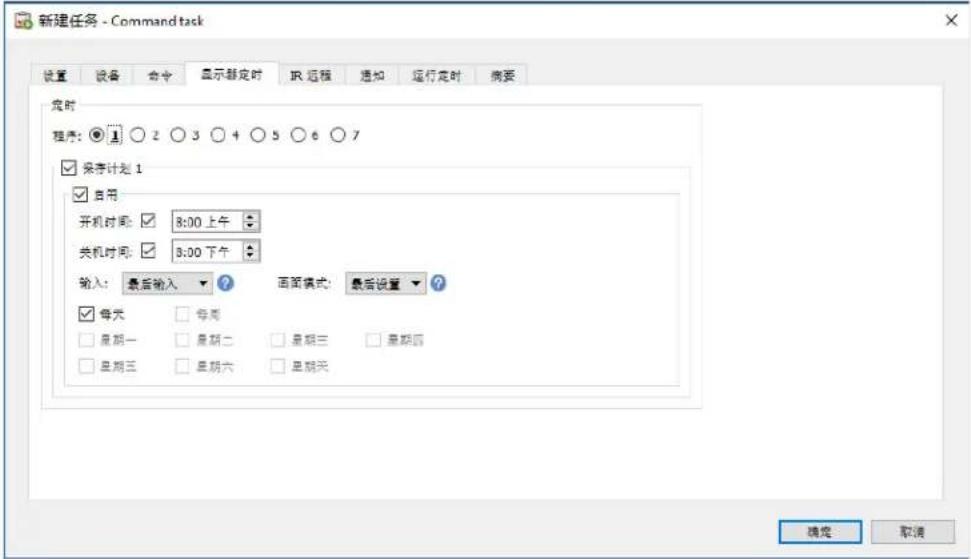Decrease 关机时间 with the down arrow

(x=250, y=256)
